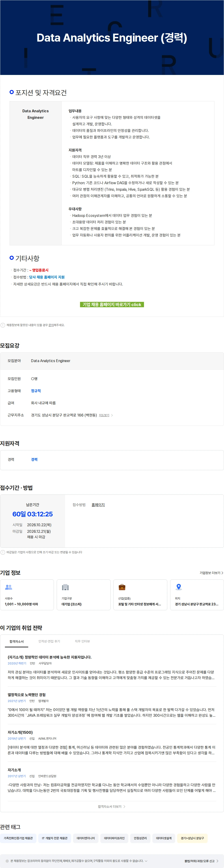Image resolution: width=224 pixels, height=868 pixels.
Task: Click the 경기 성남시 분당구 판교역로 location card
Action: (197, 595)
